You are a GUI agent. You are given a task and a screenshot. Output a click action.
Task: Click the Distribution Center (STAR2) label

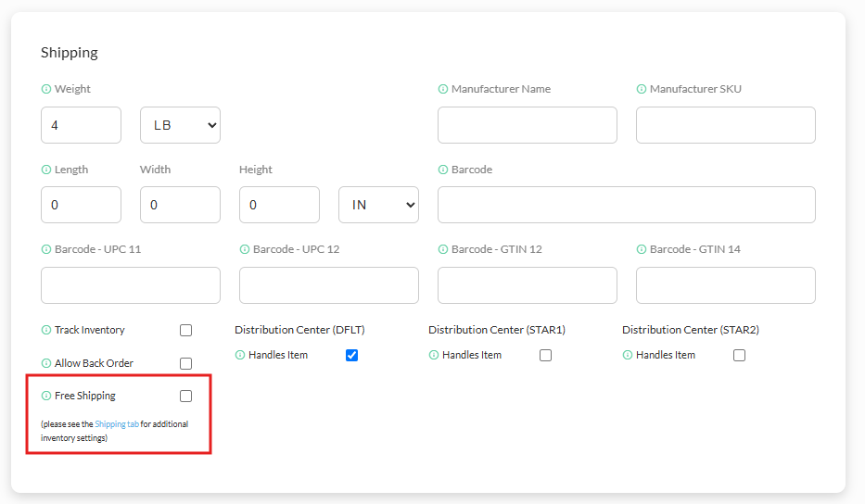(691, 330)
